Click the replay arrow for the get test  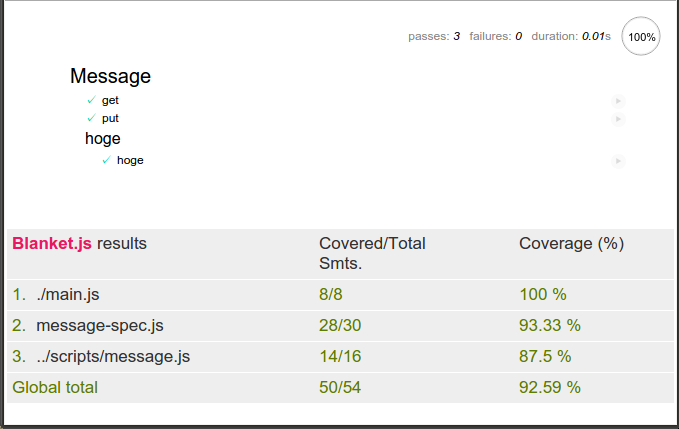[x=618, y=101]
